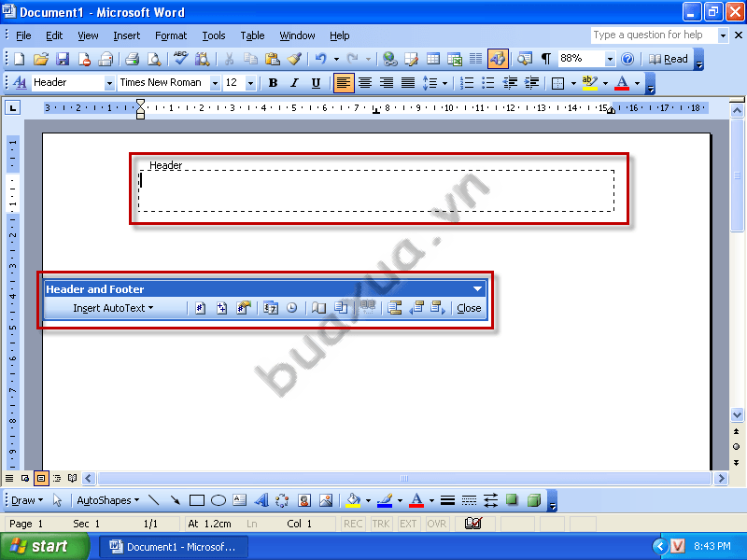Open the View menu
This screenshot has width=747, height=560.
(88, 35)
